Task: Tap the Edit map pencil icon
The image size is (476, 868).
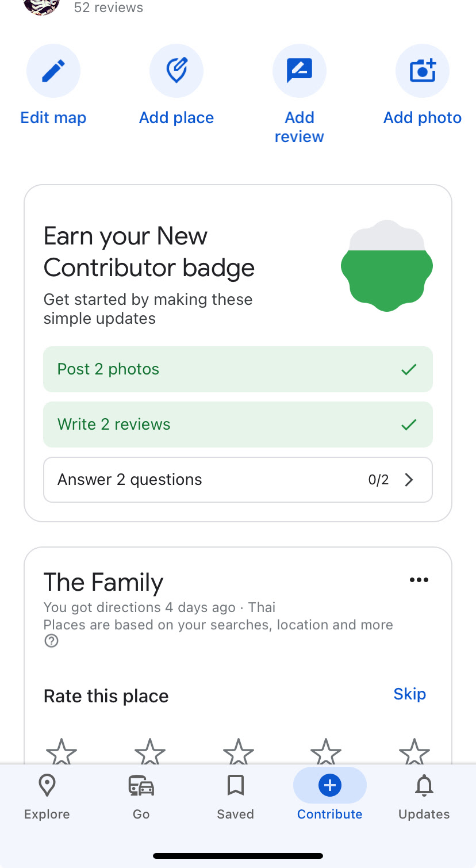Action: (53, 71)
